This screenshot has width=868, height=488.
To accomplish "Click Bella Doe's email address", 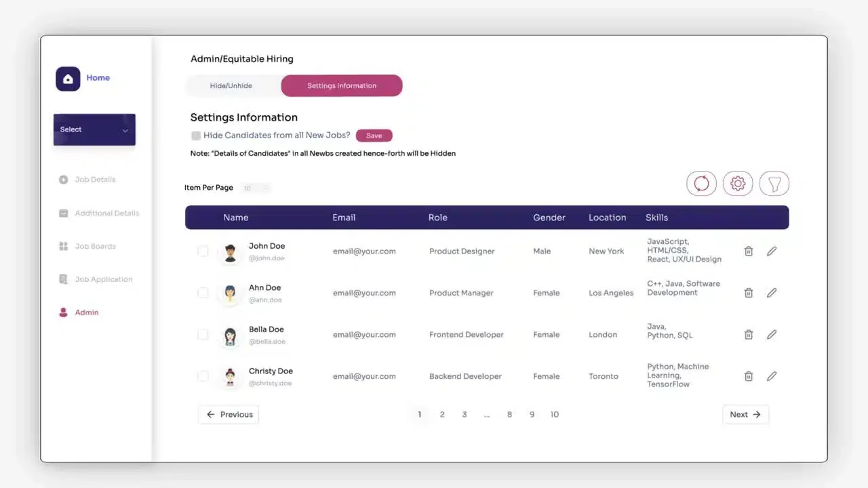I will pyautogui.click(x=364, y=335).
